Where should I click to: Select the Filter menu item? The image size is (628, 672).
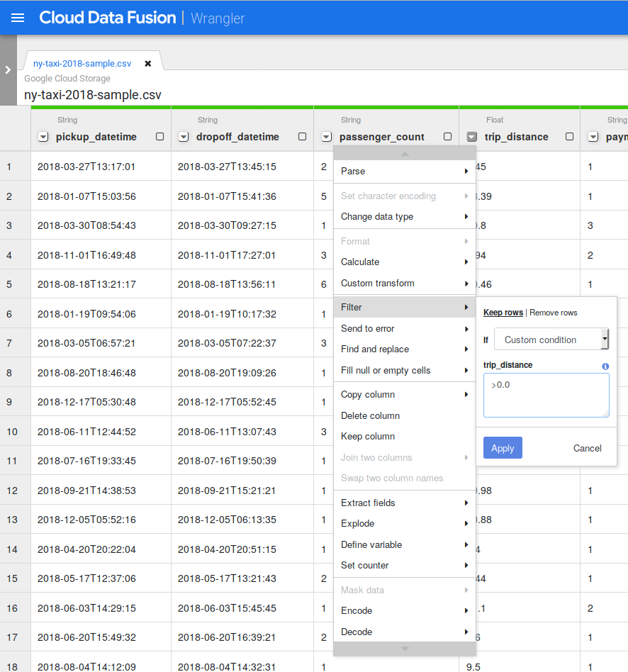coord(405,307)
